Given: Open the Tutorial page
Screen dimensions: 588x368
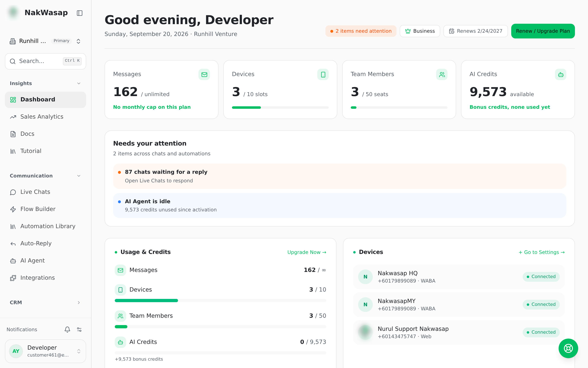Looking at the screenshot, I should click(x=46, y=151).
